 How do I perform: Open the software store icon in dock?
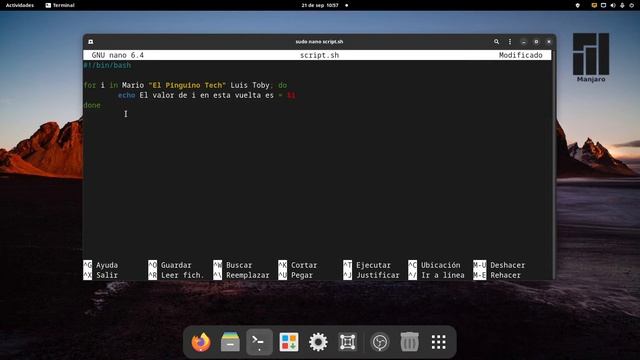click(x=289, y=342)
